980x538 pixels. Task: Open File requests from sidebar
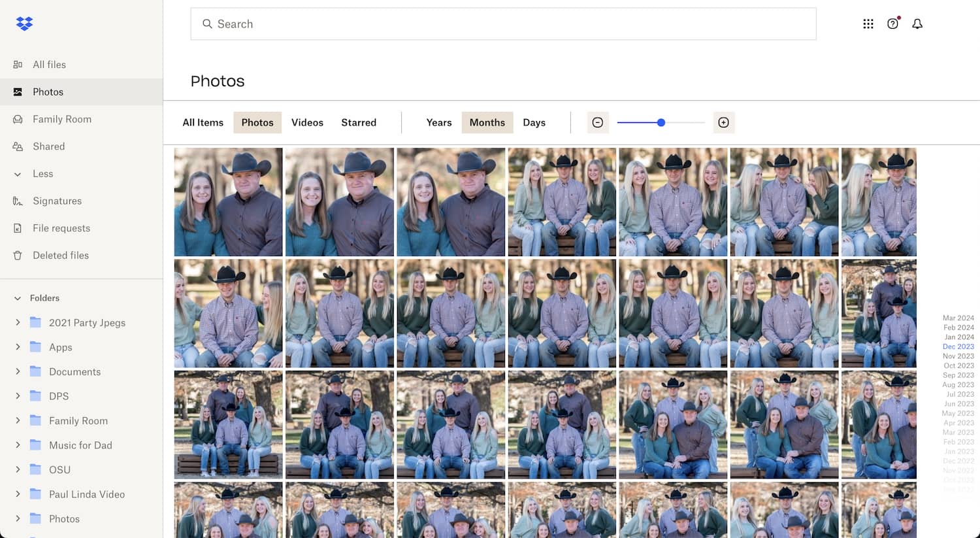point(62,228)
